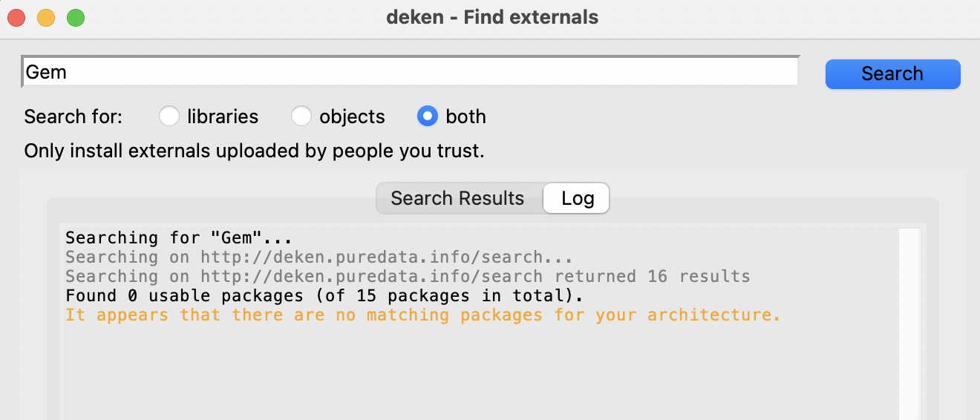The width and height of the screenshot is (980, 420).
Task: Minimize the window with the yellow button
Action: [46, 17]
